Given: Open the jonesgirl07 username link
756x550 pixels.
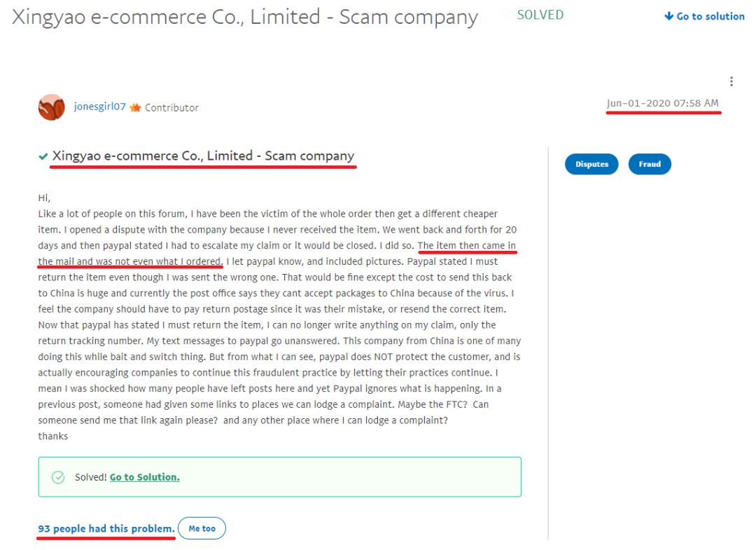Looking at the screenshot, I should click(x=99, y=107).
